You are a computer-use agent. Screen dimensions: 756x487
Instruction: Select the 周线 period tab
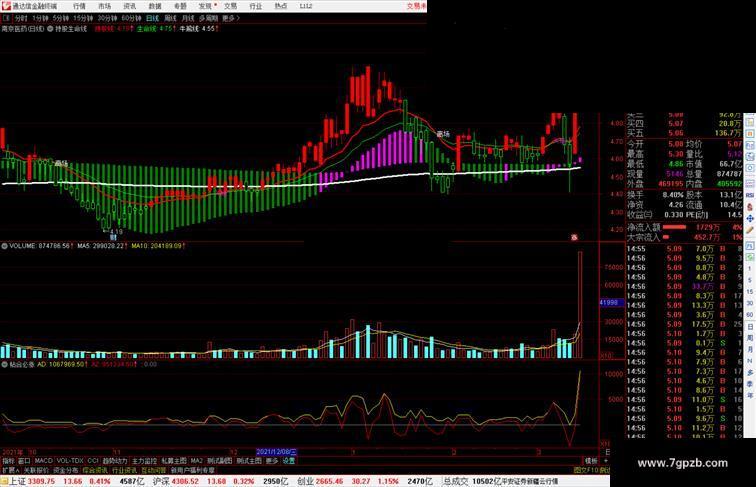[x=170, y=18]
